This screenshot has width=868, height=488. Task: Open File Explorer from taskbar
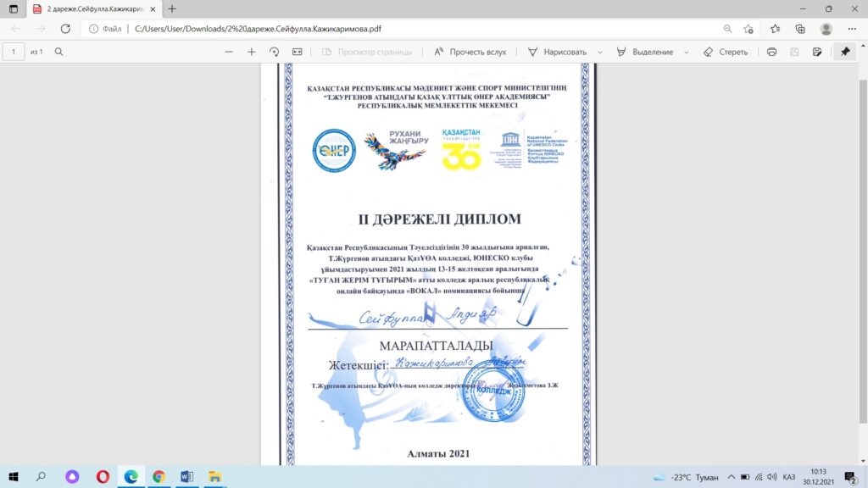coord(214,476)
